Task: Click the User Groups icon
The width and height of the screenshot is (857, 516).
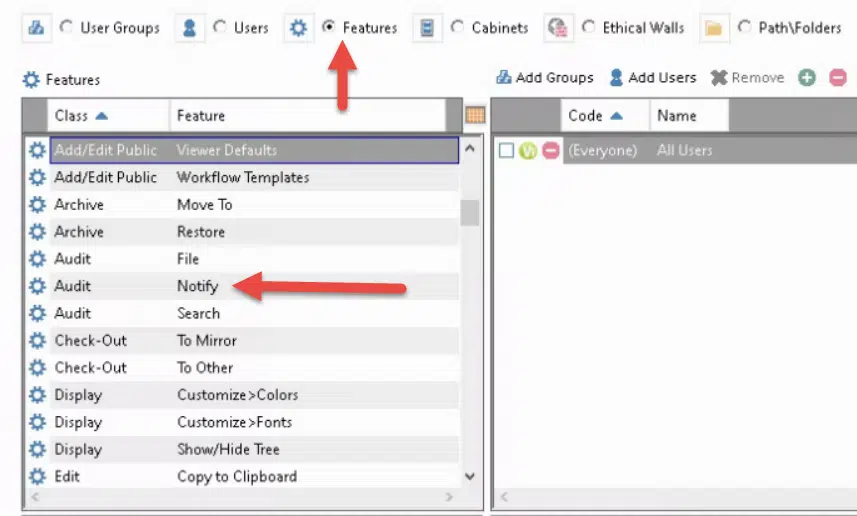Action: point(36,27)
